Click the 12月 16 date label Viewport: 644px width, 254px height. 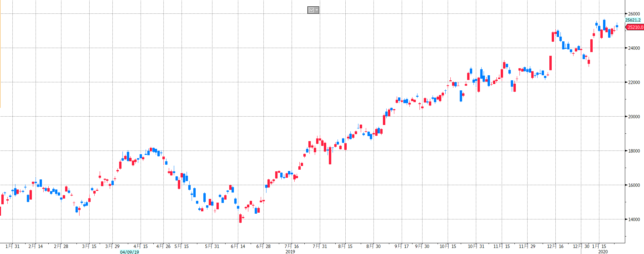click(555, 246)
